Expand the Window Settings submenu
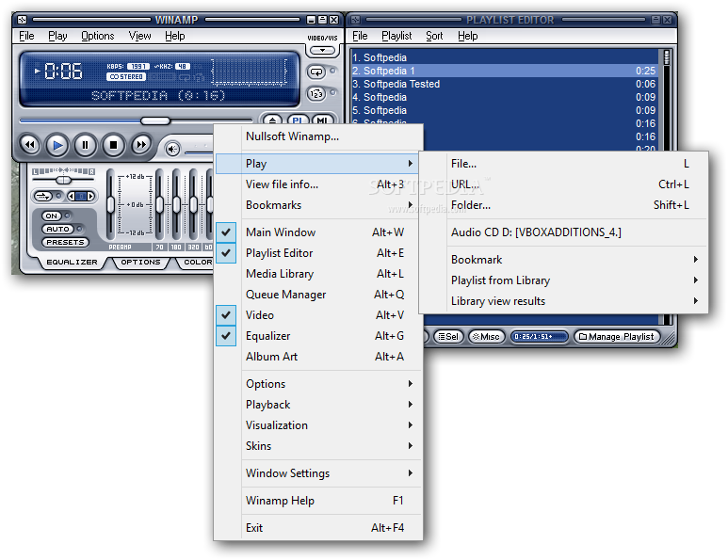Screen dimensions: 728x560 (318, 473)
